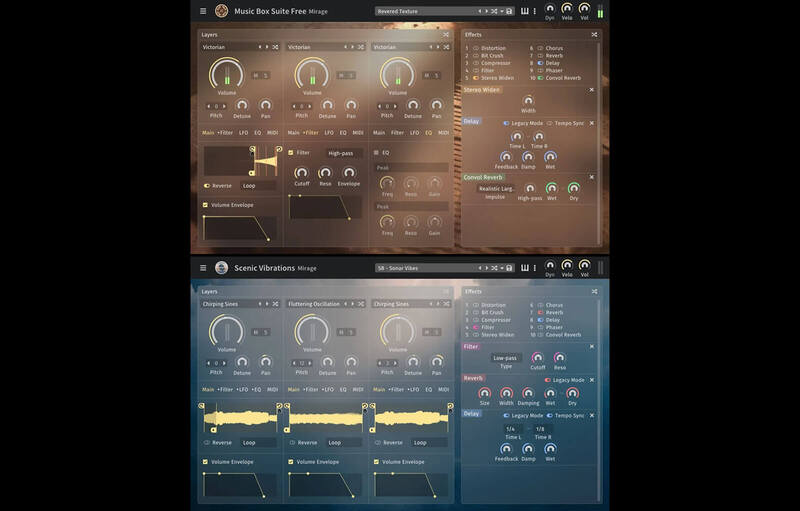Remove Delay effect in Music Box Suite
This screenshot has width=800, height=511.
592,123
